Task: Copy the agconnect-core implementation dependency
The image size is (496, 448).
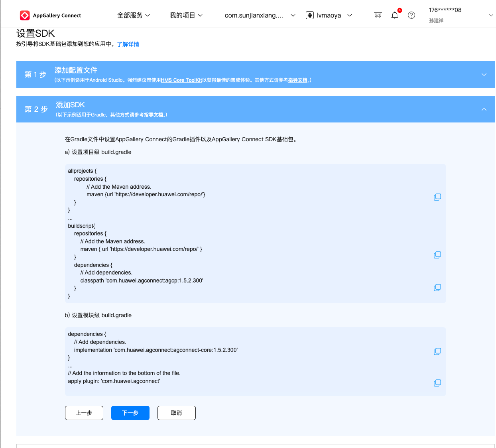Action: click(x=437, y=351)
